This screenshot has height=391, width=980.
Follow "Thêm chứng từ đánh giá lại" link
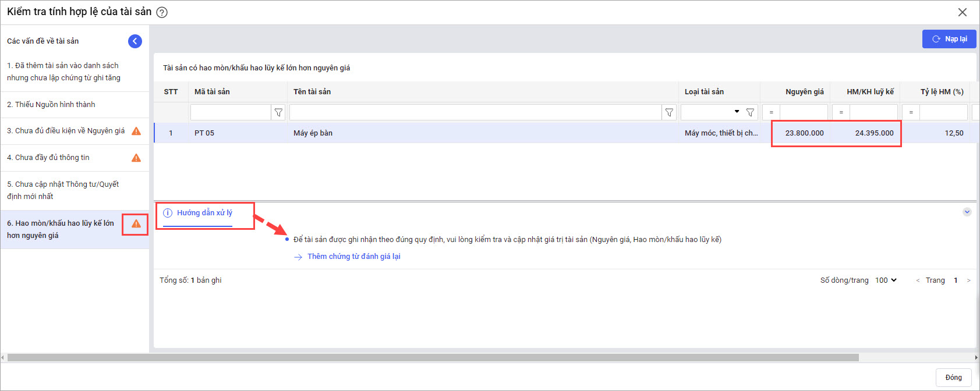click(x=353, y=257)
